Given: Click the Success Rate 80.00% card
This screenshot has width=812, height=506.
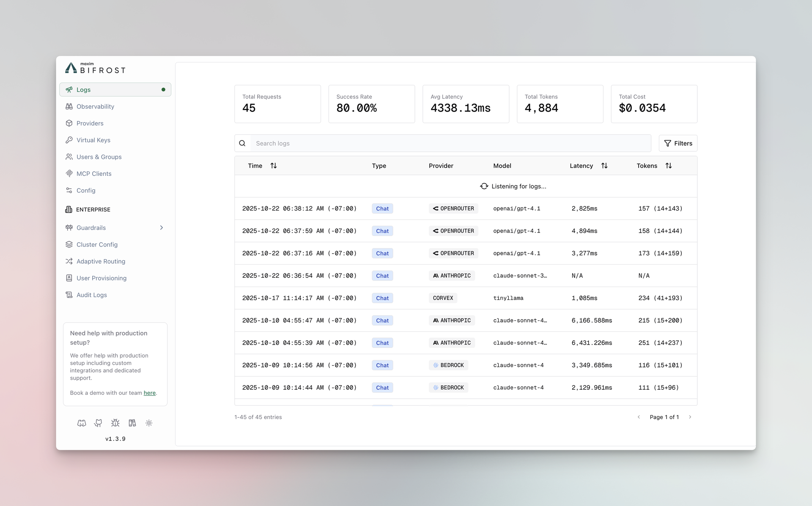Looking at the screenshot, I should click(x=372, y=104).
